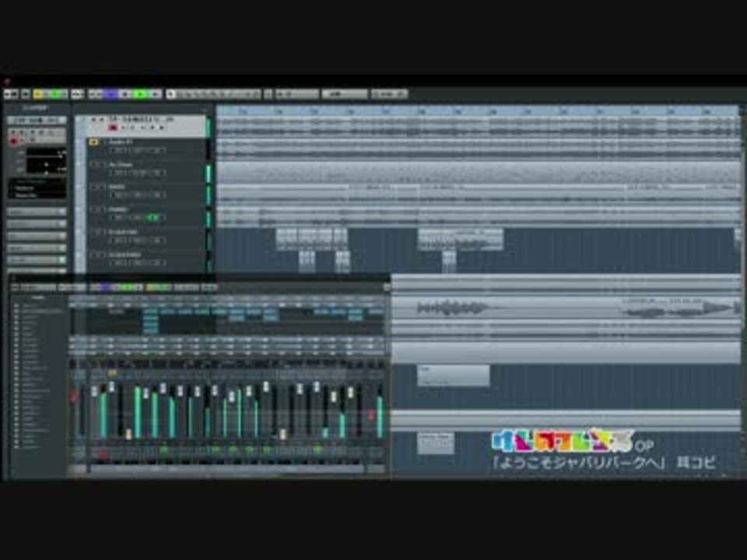The height and width of the screenshot is (560, 747).
Task: Click the top blue insert slot in the mixer
Action: 150,311
